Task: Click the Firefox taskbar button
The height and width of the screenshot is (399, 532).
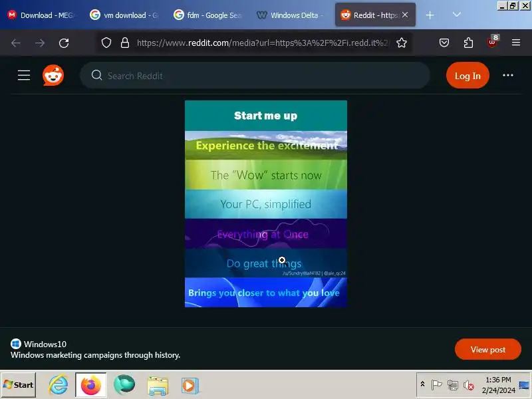Action: [x=91, y=385]
